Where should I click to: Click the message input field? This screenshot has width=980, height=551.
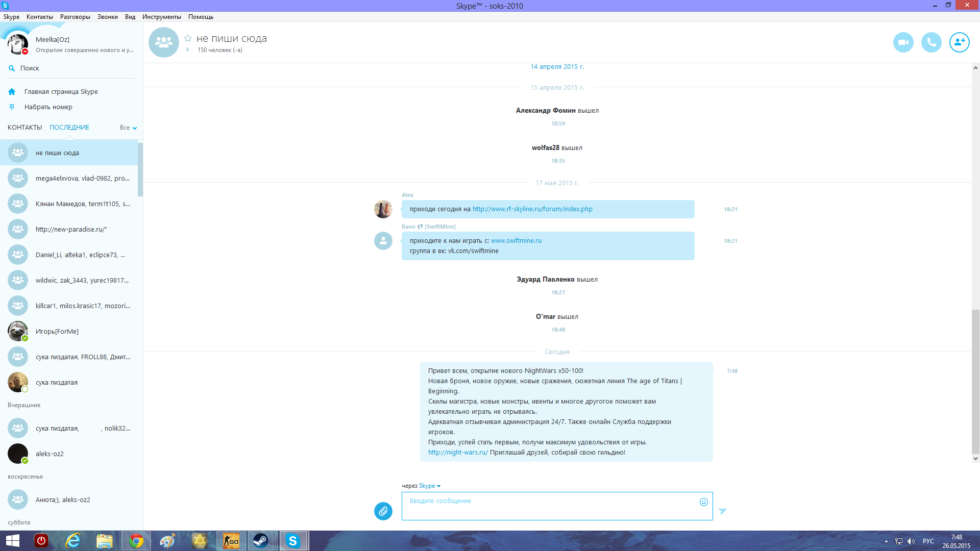[557, 506]
